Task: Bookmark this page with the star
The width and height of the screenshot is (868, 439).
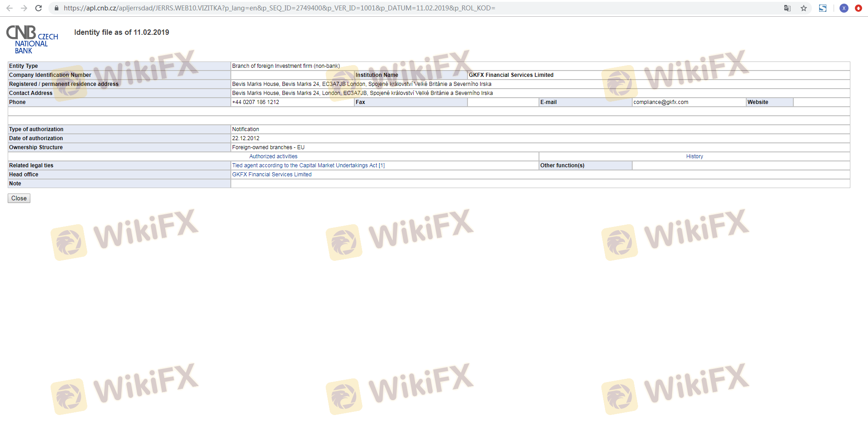Action: 804,8
